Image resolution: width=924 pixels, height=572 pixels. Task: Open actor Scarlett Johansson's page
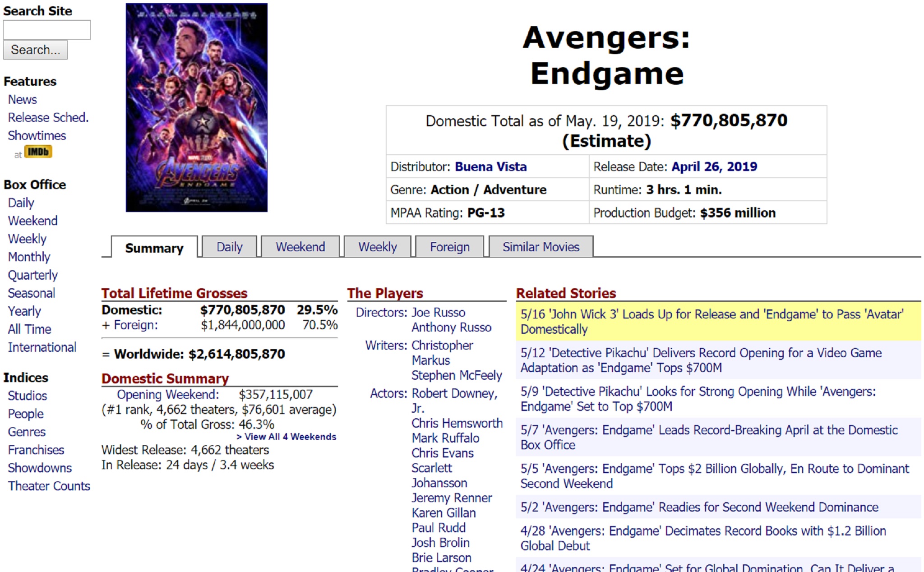[x=439, y=475]
